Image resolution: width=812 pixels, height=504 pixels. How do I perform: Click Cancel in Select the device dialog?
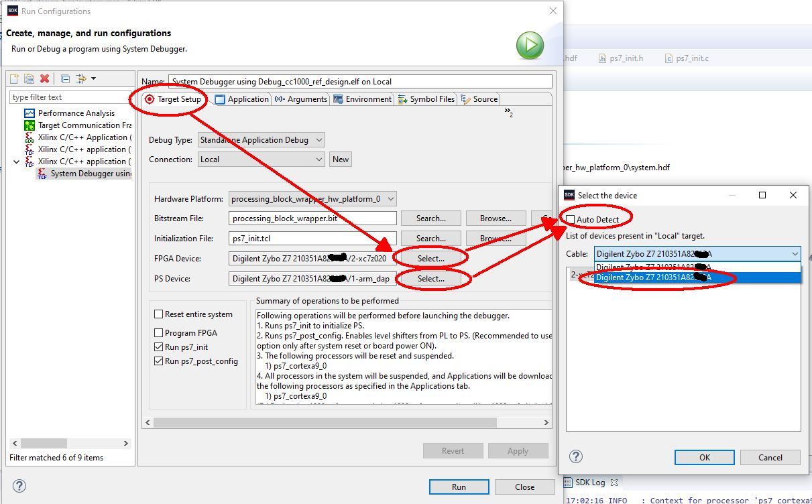point(770,458)
